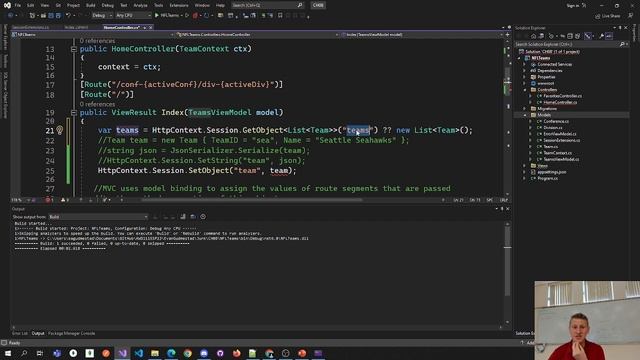Viewport: 640px width, 360px height.
Task: Open Program.cs in Solution Explorer
Action: point(547,178)
